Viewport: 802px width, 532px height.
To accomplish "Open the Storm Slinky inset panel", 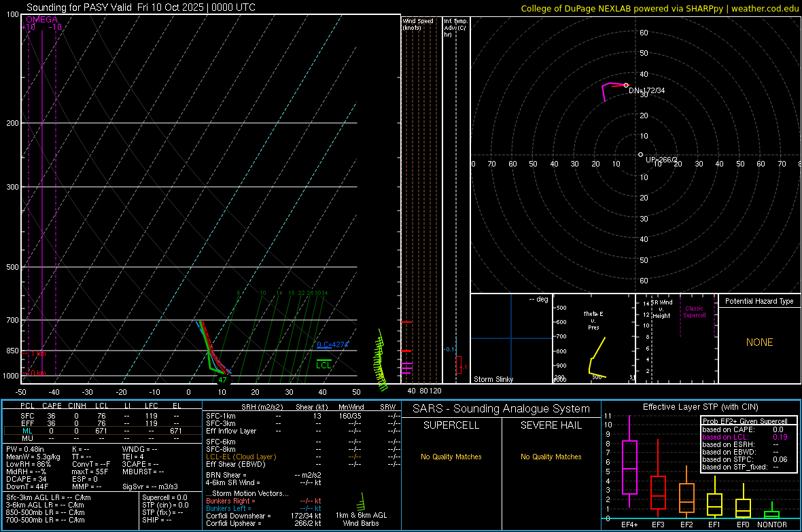I will [511, 340].
